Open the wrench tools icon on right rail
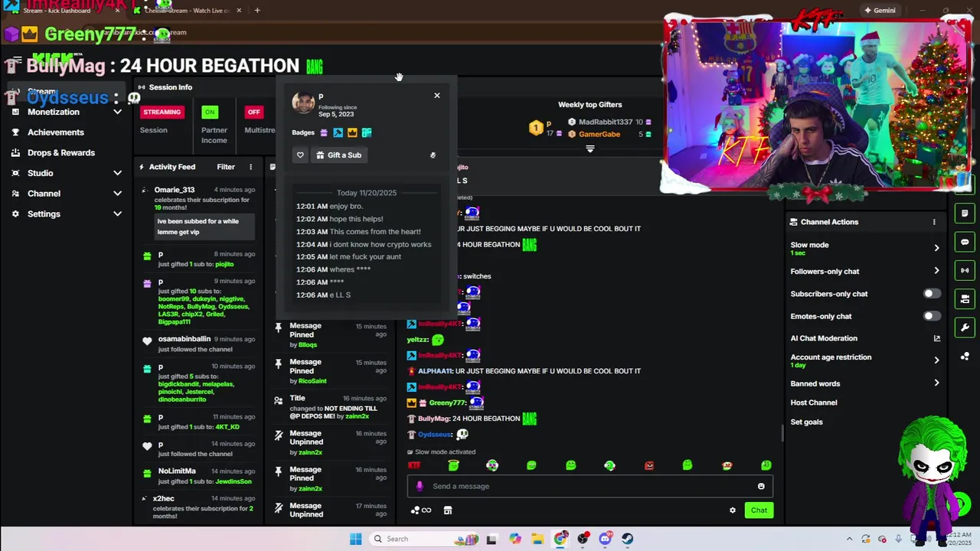980x551 pixels. 965,328
